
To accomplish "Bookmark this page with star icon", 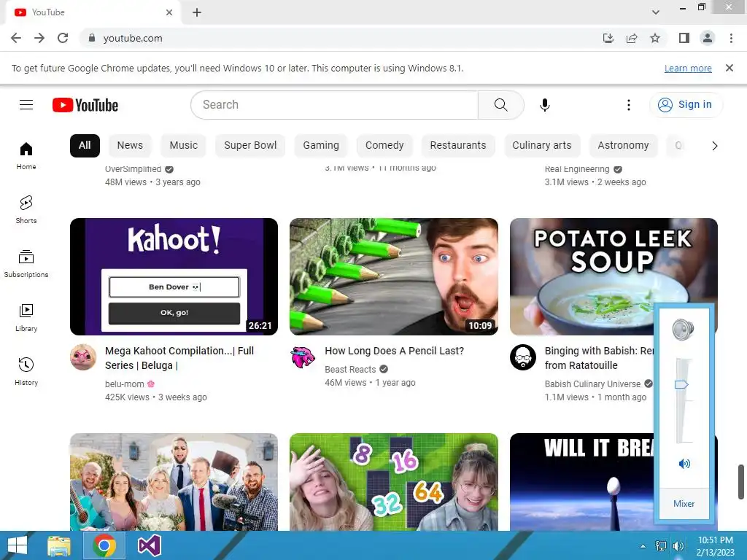I will tap(655, 38).
